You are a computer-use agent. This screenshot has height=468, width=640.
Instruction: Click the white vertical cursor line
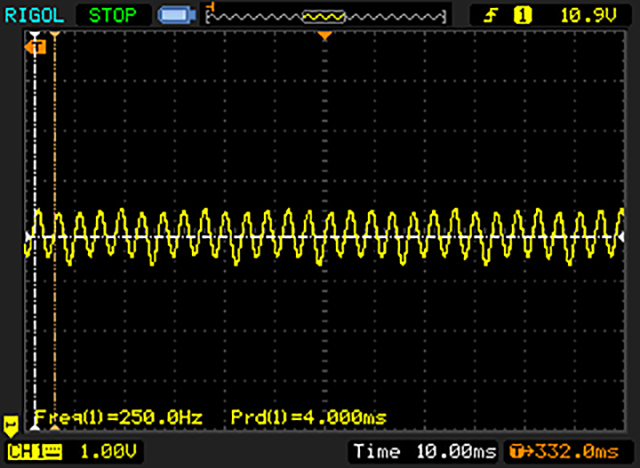(36, 231)
